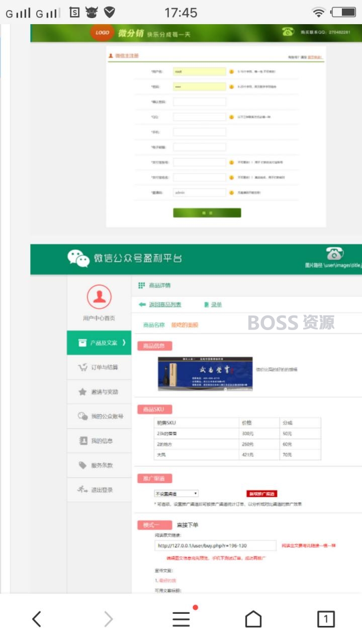Open the browser hamburger menu
Screen dimensions: 362x644
pyautogui.click(x=181, y=619)
